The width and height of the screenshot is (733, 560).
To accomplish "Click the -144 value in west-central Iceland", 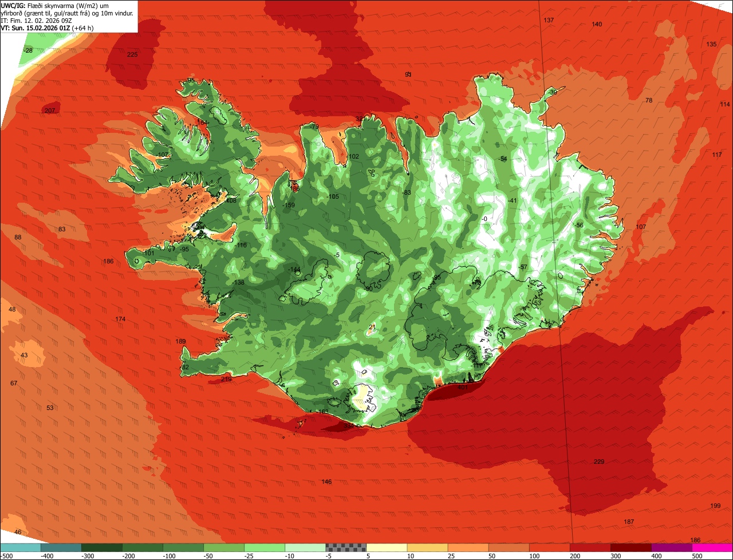I will pos(294,269).
